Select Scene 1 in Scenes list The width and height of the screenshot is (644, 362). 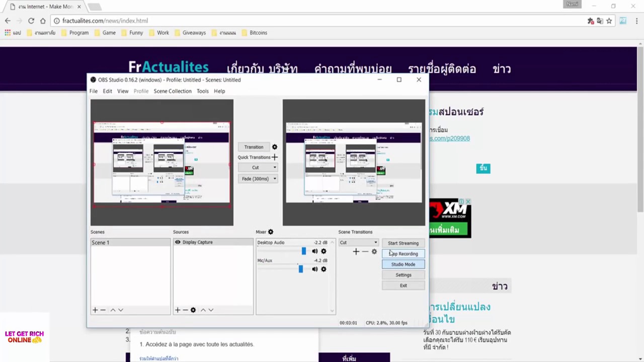click(x=130, y=242)
